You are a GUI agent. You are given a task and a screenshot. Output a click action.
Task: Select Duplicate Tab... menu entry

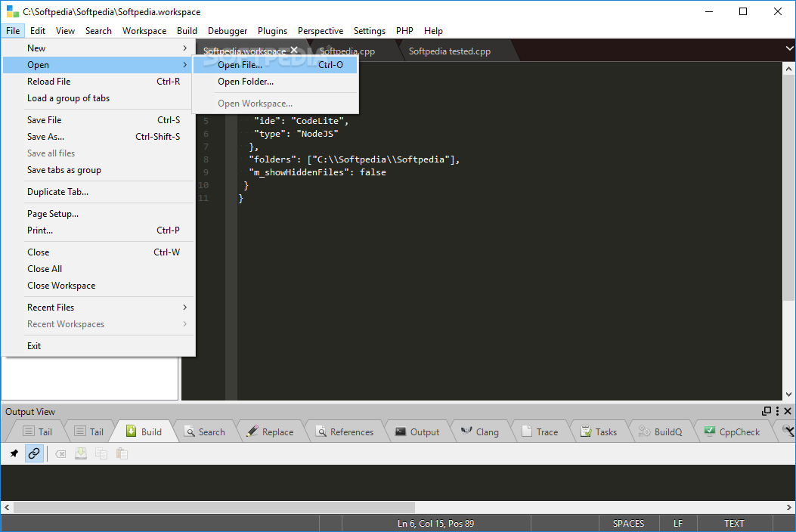(98, 192)
